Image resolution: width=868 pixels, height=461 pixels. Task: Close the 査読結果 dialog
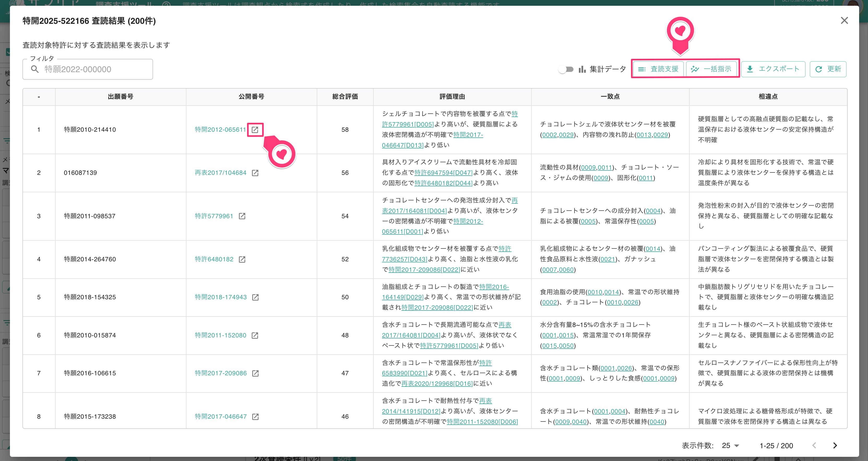tap(844, 21)
